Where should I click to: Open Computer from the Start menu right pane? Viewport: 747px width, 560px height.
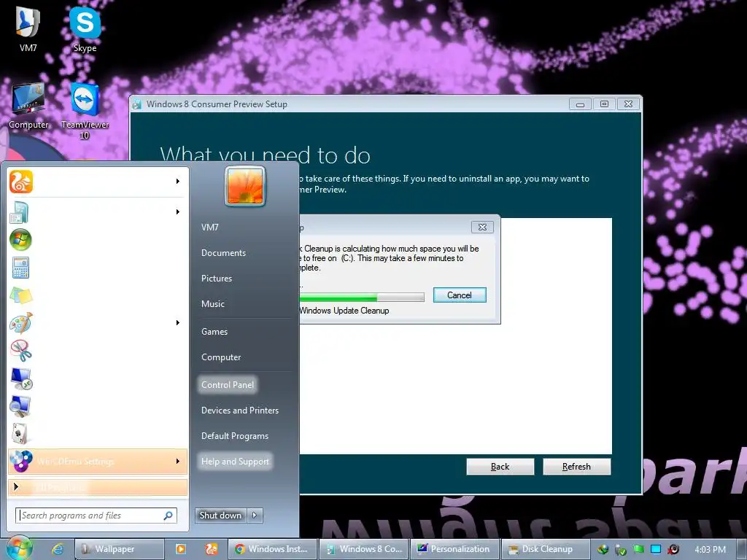[x=221, y=357]
